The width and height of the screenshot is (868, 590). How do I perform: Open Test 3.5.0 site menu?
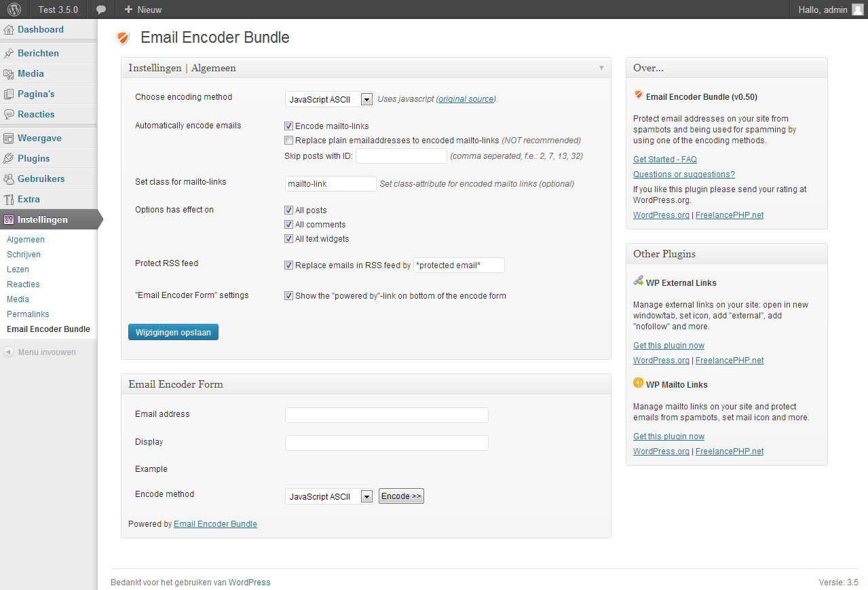[58, 10]
